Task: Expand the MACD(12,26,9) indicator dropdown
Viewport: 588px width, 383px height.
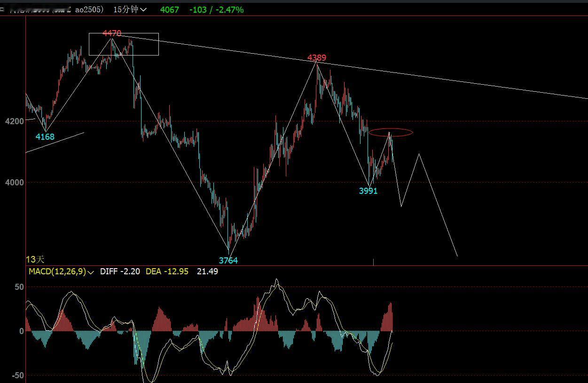Action: pyautogui.click(x=61, y=271)
